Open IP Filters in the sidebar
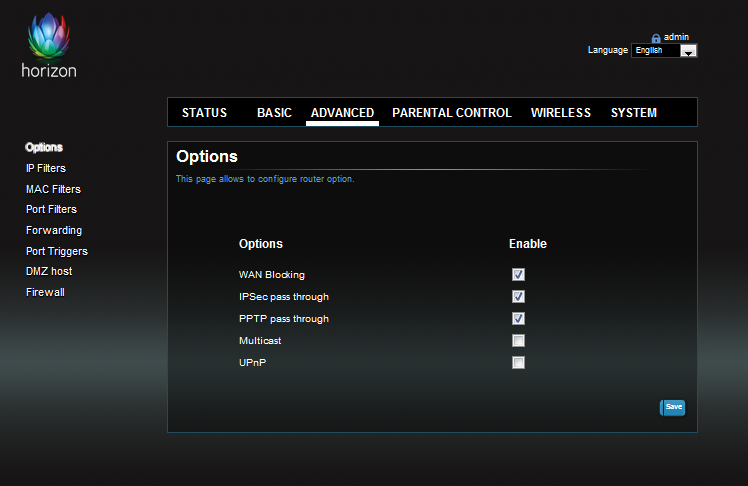This screenshot has height=486, width=748. point(46,168)
